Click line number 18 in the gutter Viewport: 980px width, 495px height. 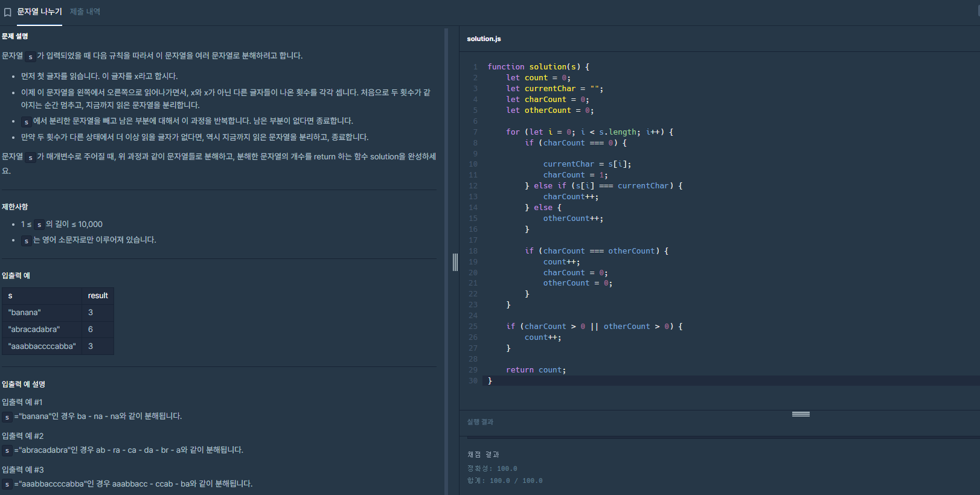coord(473,251)
